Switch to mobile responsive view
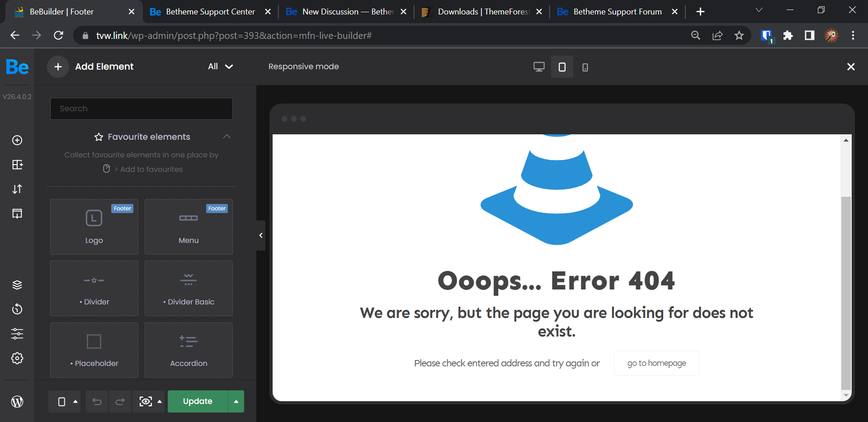 coord(585,67)
